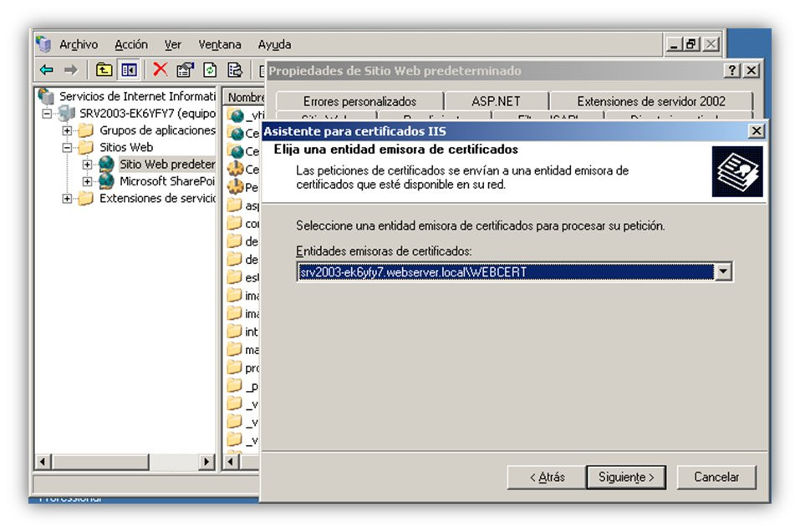Click the red Delete X toolbar icon

point(161,68)
